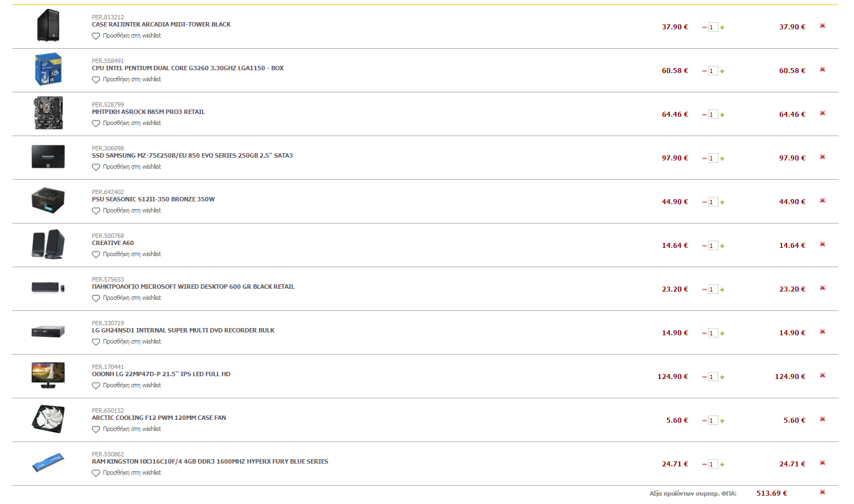Open 'ARCTIC COOLING F12 PWM 120MM CASE FAN' title
Screen dimensions: 854x504
pos(159,418)
